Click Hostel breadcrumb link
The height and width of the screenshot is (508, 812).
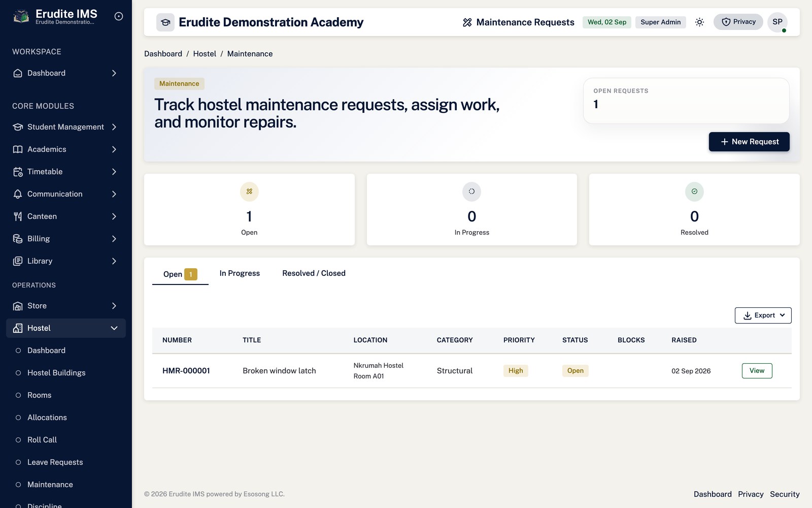point(205,54)
